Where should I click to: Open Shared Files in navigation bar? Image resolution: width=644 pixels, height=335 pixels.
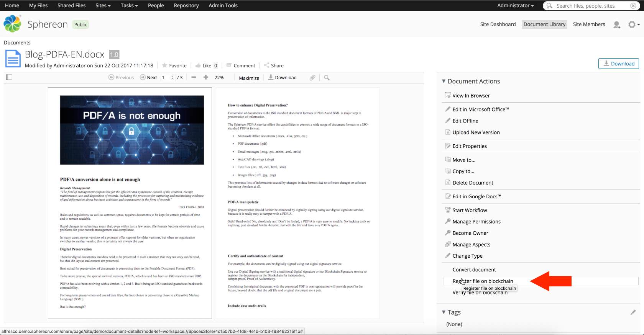pos(72,5)
